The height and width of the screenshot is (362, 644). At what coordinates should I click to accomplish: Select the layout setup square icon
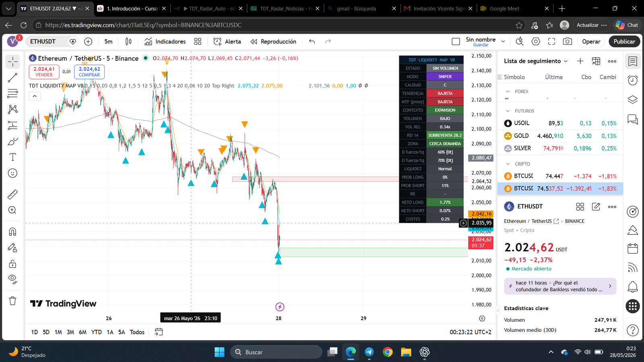point(456,41)
